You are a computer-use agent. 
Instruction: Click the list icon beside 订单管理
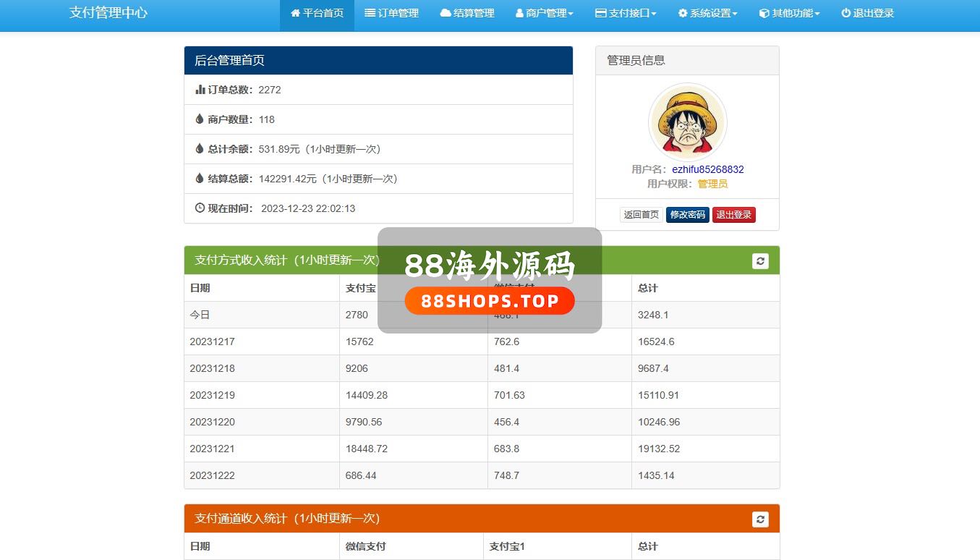click(x=370, y=13)
